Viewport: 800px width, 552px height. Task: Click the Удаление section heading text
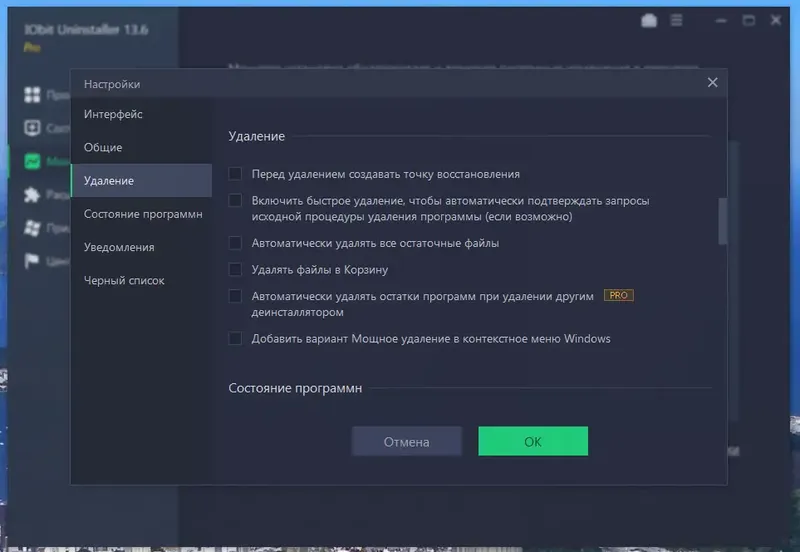257,136
